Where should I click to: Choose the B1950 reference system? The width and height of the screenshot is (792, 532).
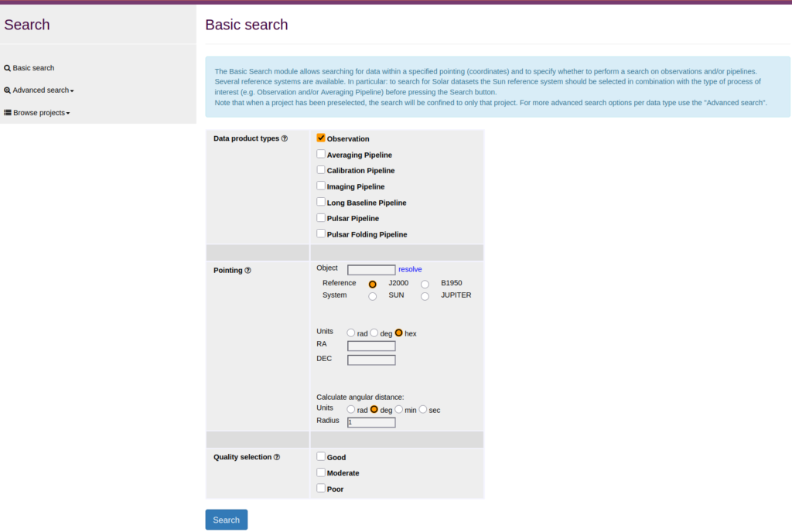[x=425, y=285]
